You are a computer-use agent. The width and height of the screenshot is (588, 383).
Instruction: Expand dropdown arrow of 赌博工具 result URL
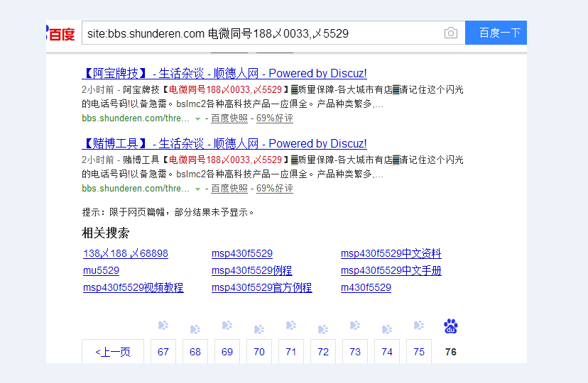(x=197, y=189)
